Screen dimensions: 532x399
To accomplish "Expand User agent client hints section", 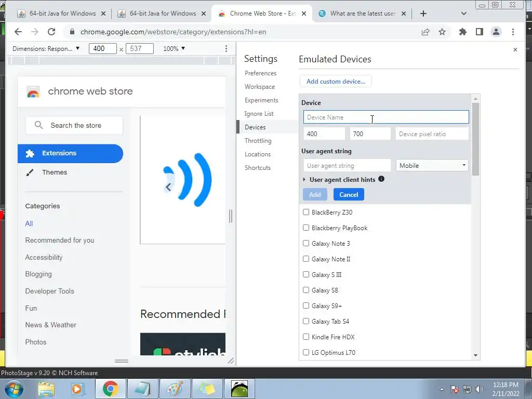I will click(x=304, y=179).
